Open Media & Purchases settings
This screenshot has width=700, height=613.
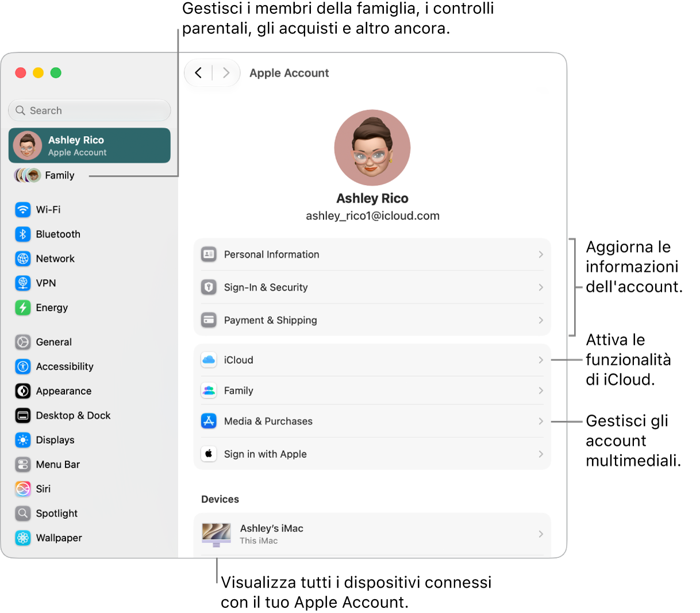click(x=372, y=421)
